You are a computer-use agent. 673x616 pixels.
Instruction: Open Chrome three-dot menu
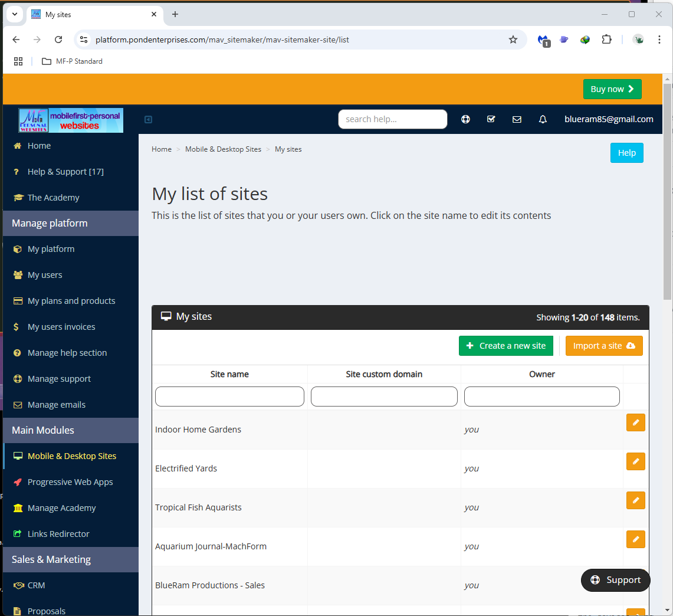[x=659, y=40]
